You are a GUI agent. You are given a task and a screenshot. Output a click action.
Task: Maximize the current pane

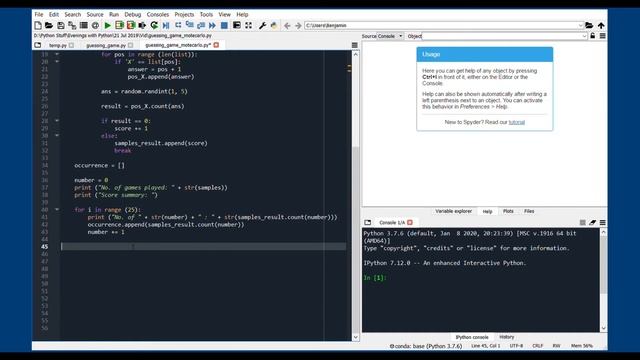[x=236, y=25]
